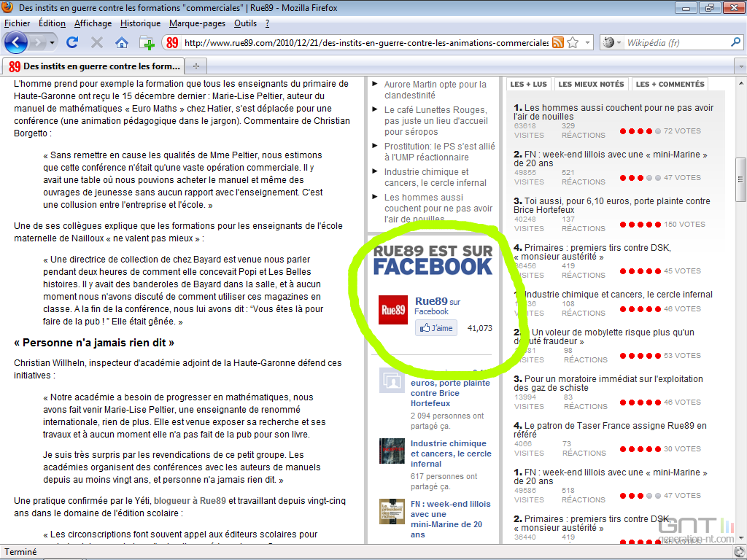Click the Rue89 site favicon in address bar

coord(172,43)
